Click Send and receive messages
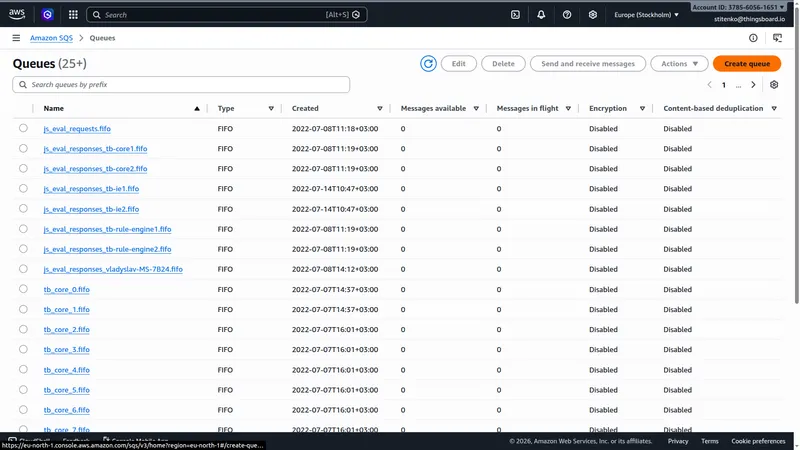This screenshot has height=450, width=800. point(588,64)
